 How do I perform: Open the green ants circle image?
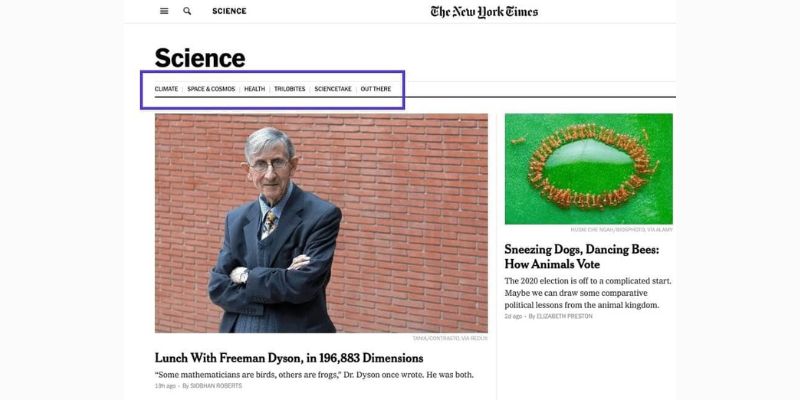click(588, 168)
